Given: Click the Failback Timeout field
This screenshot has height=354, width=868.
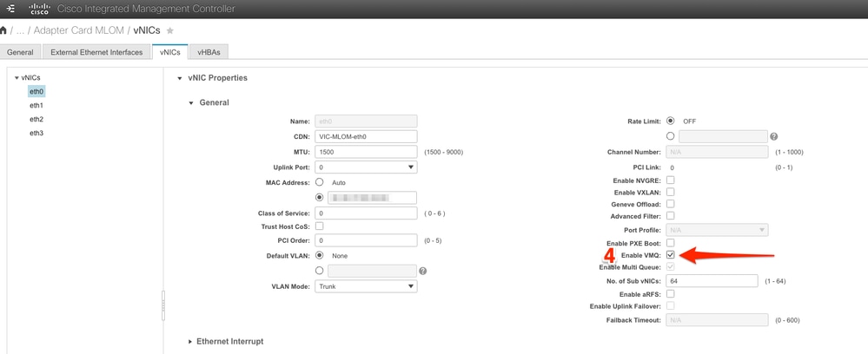Looking at the screenshot, I should [717, 319].
